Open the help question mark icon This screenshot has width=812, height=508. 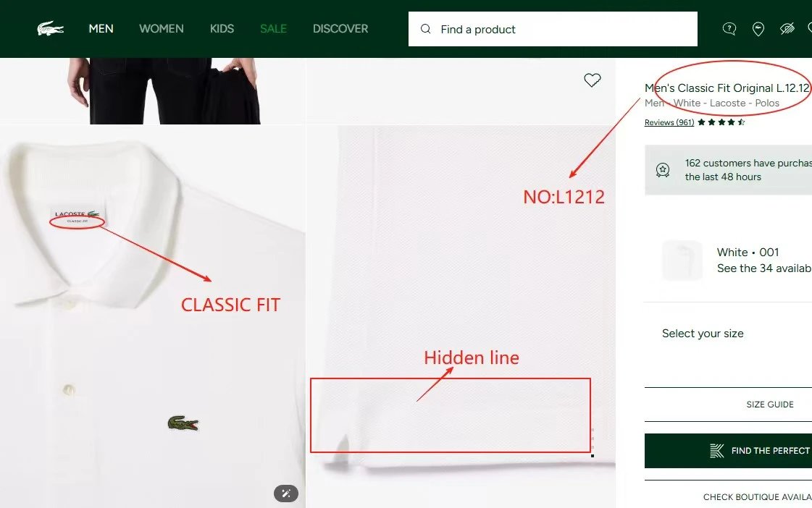click(729, 29)
